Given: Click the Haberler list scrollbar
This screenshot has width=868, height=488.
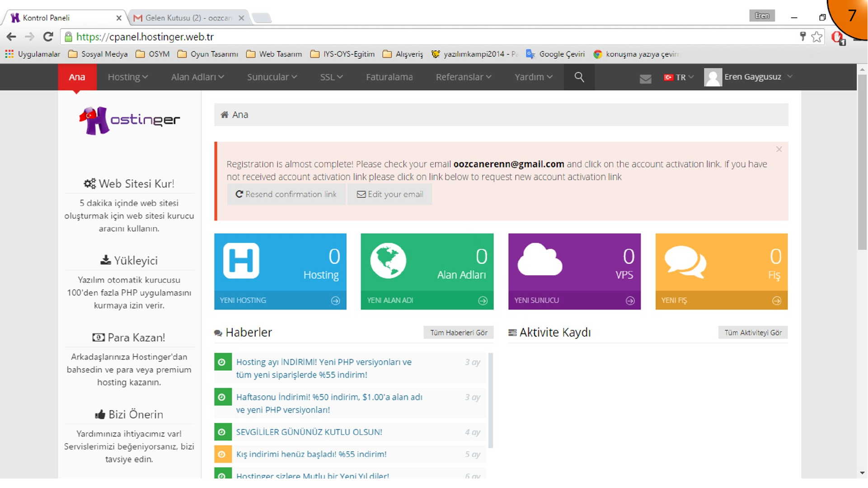Looking at the screenshot, I should [x=491, y=400].
